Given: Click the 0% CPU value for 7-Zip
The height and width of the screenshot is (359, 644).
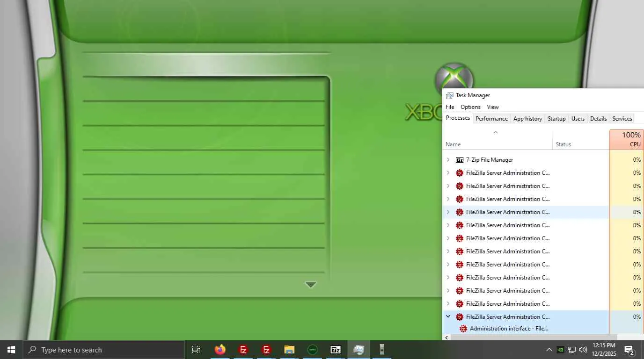Looking at the screenshot, I should point(637,160).
